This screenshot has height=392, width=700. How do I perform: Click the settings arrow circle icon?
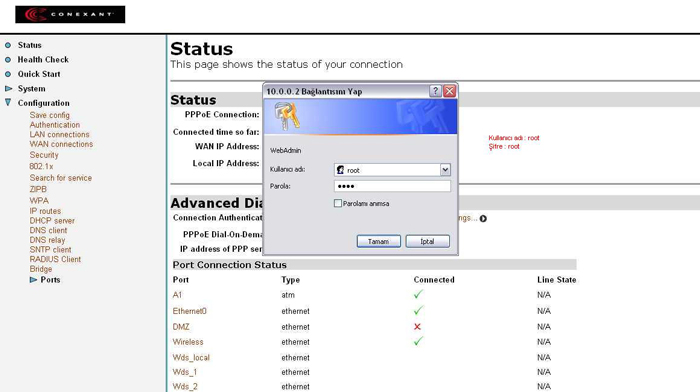483,218
